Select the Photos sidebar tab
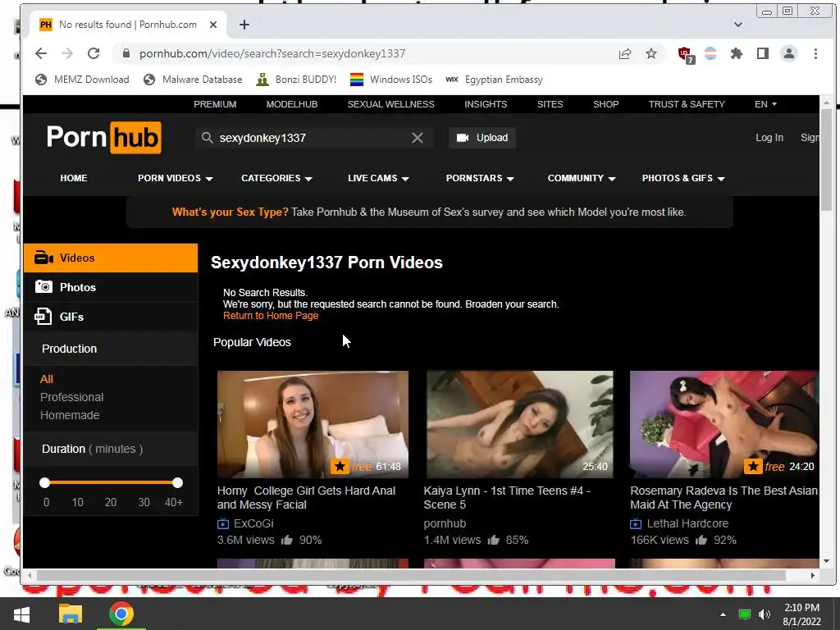 point(111,287)
